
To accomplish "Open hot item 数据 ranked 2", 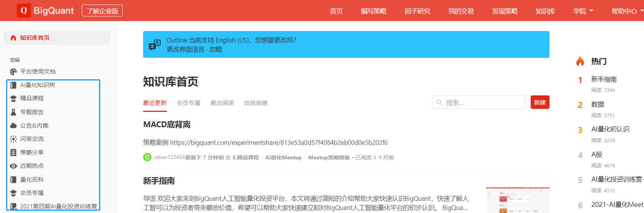I will pos(598,104).
